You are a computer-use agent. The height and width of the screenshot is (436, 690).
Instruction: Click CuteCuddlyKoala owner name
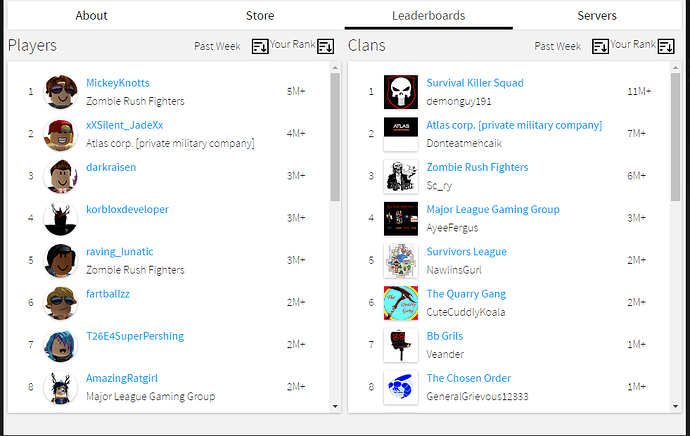click(466, 312)
